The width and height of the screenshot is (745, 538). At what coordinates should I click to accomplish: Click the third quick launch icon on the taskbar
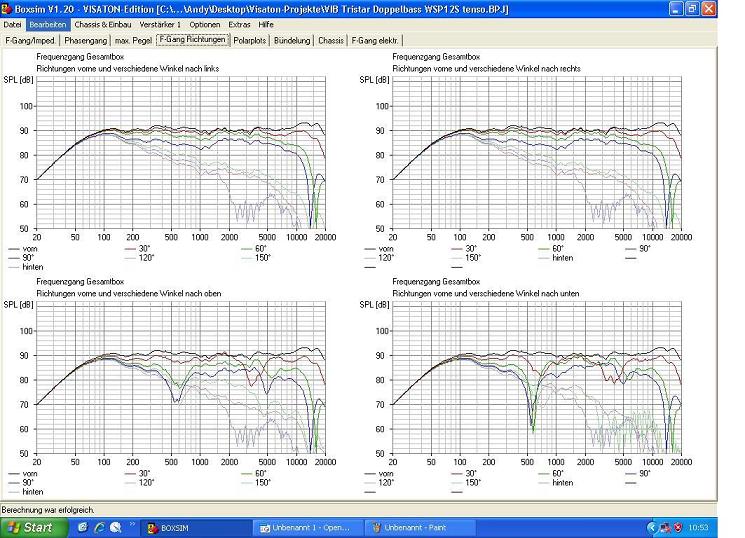[116, 526]
